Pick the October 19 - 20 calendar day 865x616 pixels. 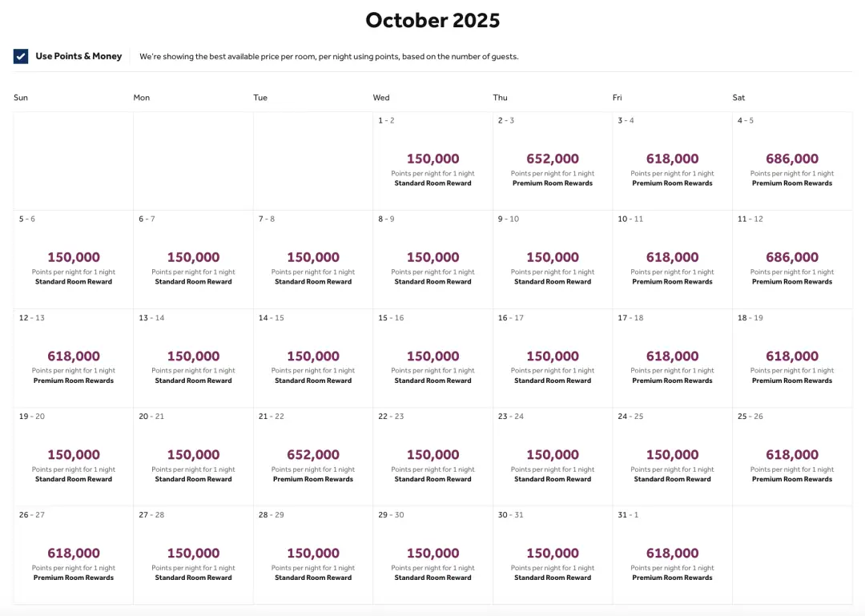click(x=74, y=457)
